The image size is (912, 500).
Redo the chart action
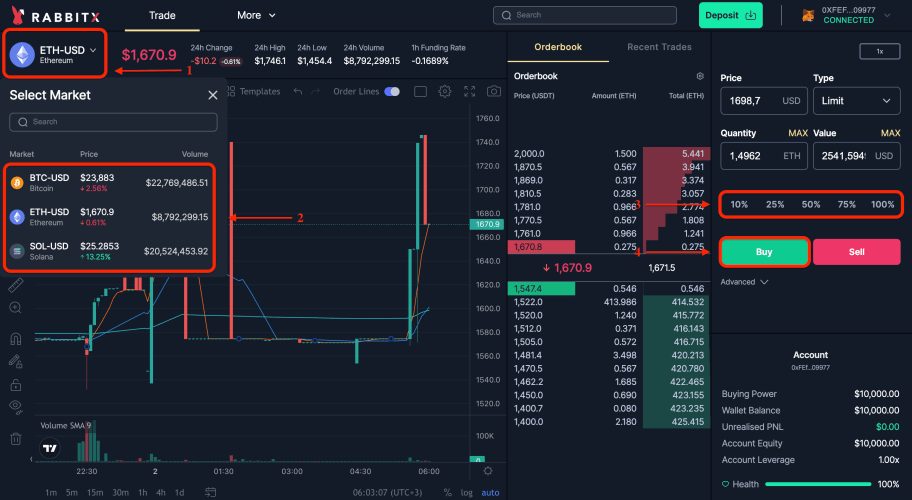(x=316, y=91)
